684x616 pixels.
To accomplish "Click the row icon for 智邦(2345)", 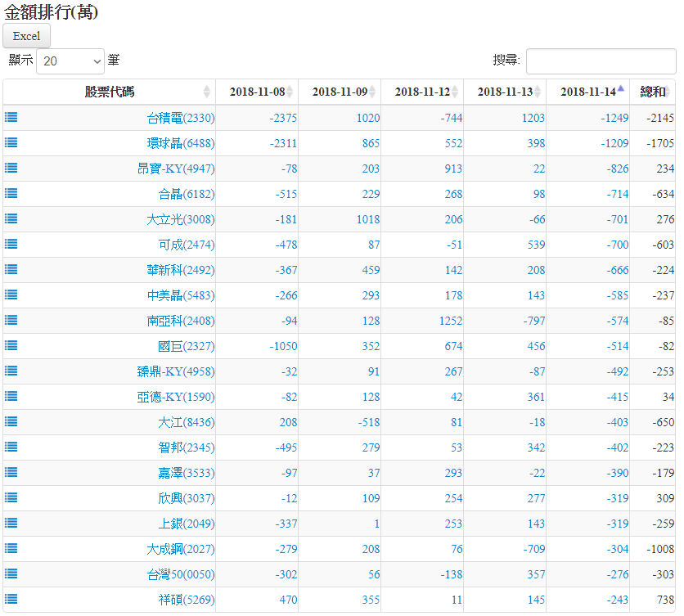I will coord(11,447).
